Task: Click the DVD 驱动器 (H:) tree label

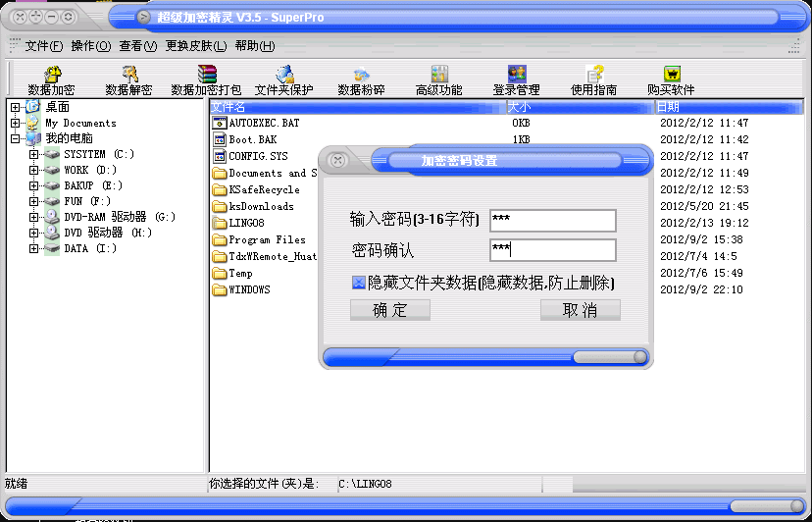Action: (108, 233)
